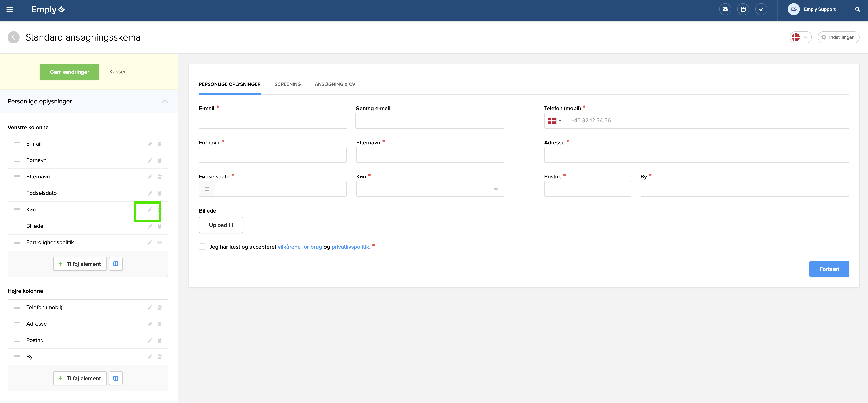Toggle visibility of Fortrolighedspolitik field
The image size is (868, 403).
tap(160, 243)
